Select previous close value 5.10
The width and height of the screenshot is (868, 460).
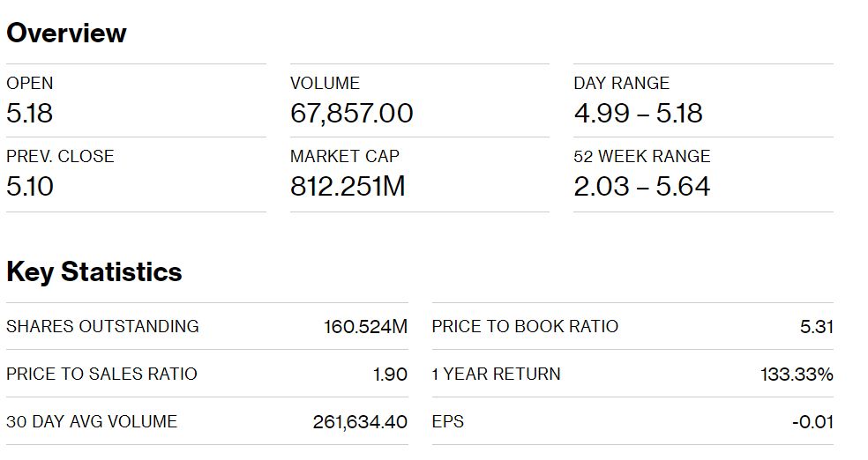point(30,187)
